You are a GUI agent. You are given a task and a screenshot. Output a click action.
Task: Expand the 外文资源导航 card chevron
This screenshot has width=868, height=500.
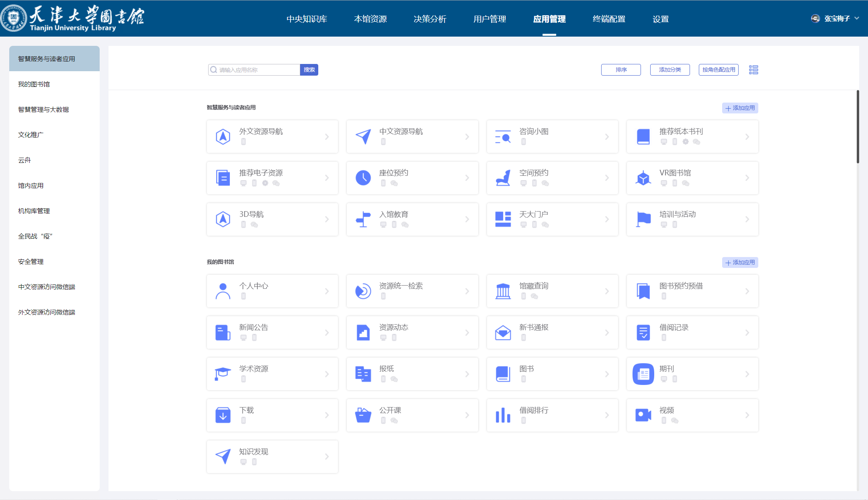327,137
